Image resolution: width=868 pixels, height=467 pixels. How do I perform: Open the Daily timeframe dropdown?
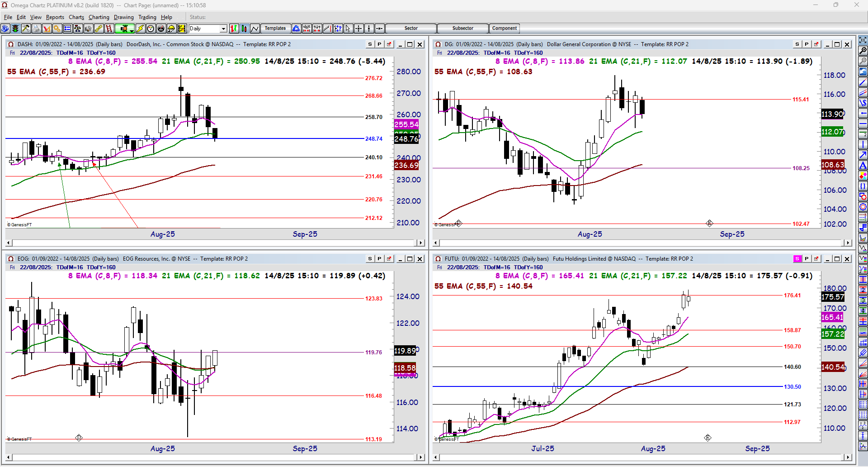(223, 29)
